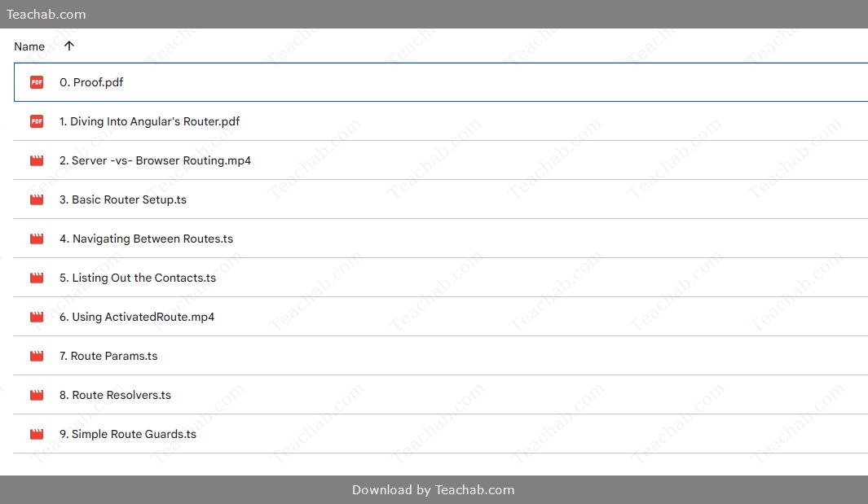Click video icon for Navigating Between Routes
This screenshot has height=504, width=868.
(x=37, y=239)
